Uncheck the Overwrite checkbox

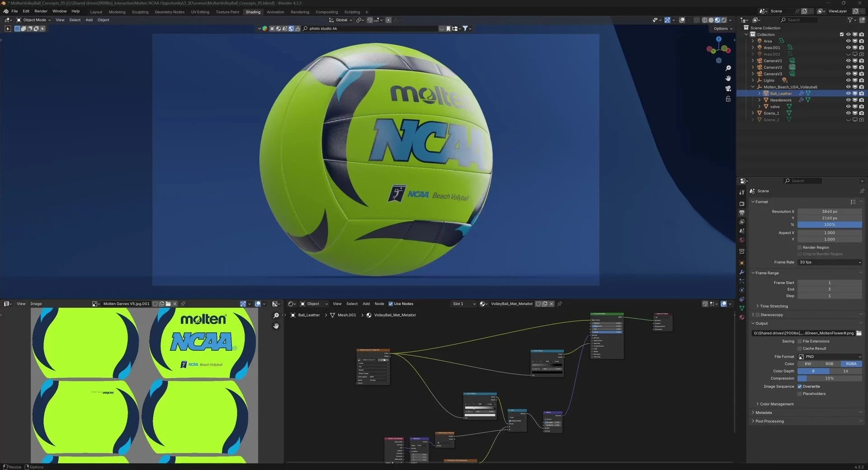pyautogui.click(x=799, y=386)
